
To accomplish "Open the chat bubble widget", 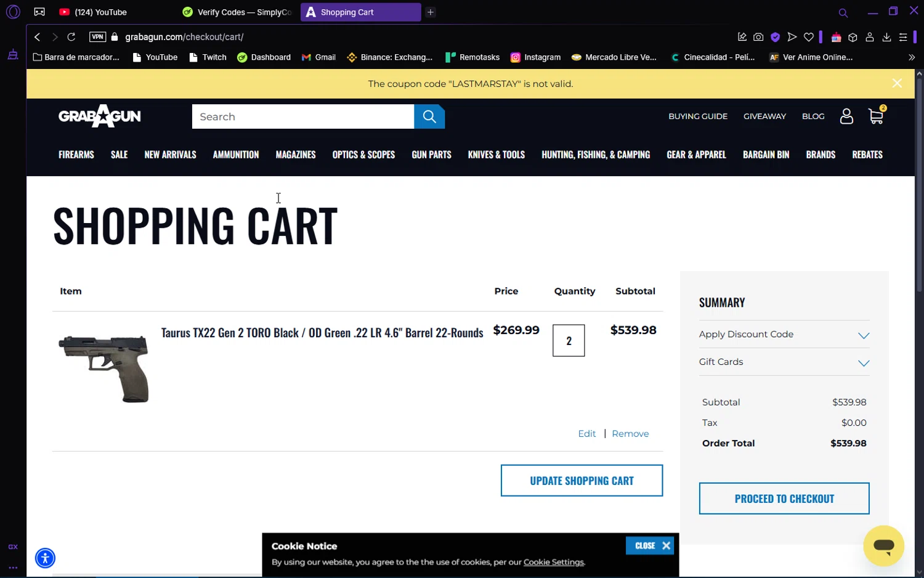I will 883,545.
